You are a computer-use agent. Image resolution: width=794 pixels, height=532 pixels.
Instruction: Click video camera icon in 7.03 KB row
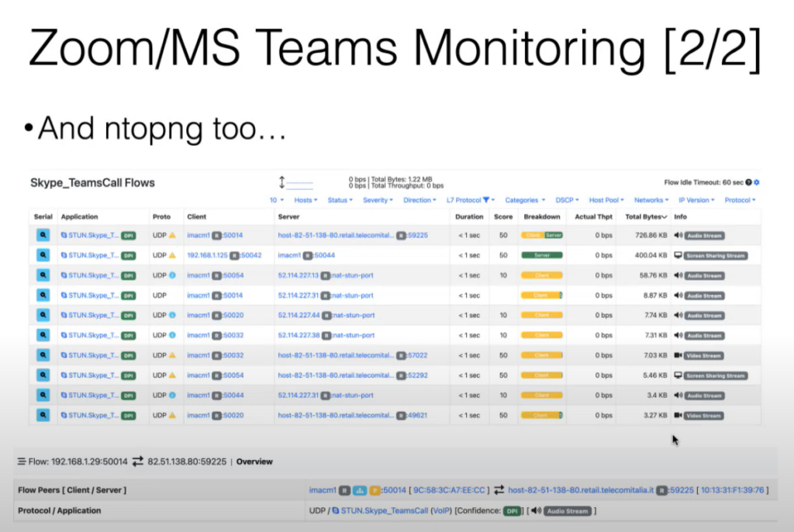[x=678, y=355]
